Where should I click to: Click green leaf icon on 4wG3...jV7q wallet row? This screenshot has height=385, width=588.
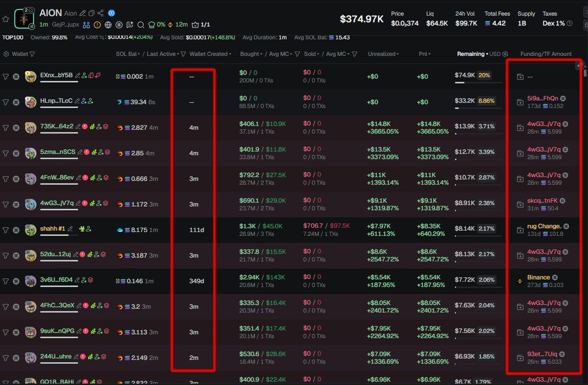pos(92,203)
